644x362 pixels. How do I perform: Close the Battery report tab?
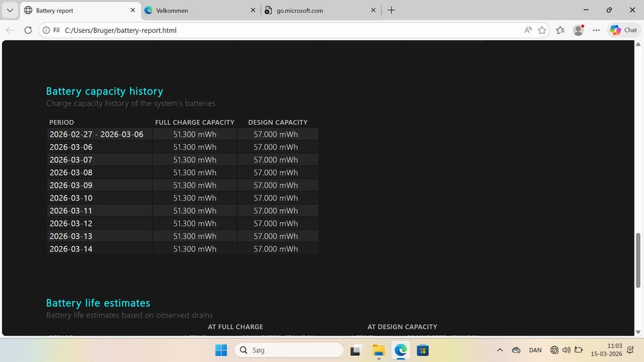click(x=133, y=10)
